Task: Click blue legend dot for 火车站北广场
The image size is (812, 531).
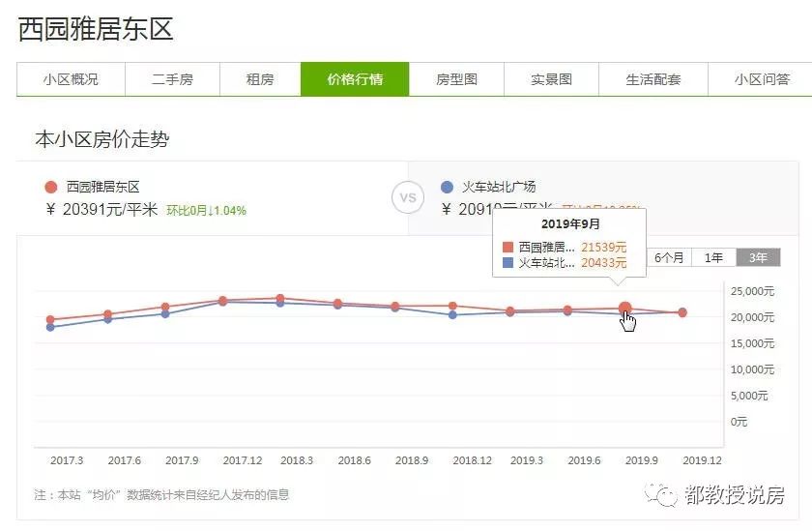Action: [447, 187]
